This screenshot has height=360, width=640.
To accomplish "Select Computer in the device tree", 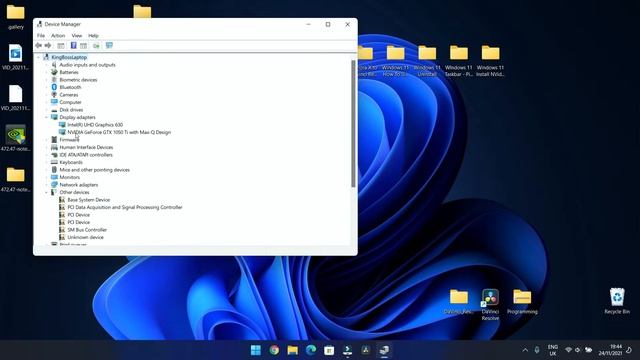I will click(x=70, y=102).
